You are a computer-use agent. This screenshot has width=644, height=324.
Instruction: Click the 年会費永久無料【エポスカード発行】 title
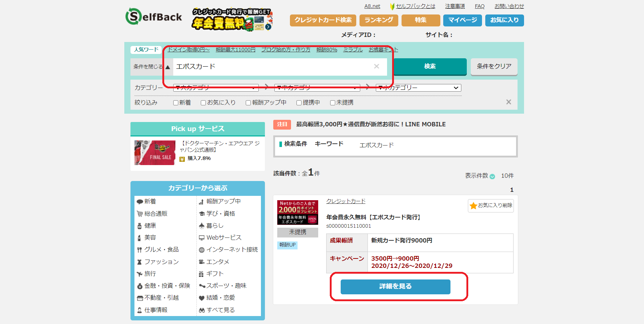pos(374,217)
